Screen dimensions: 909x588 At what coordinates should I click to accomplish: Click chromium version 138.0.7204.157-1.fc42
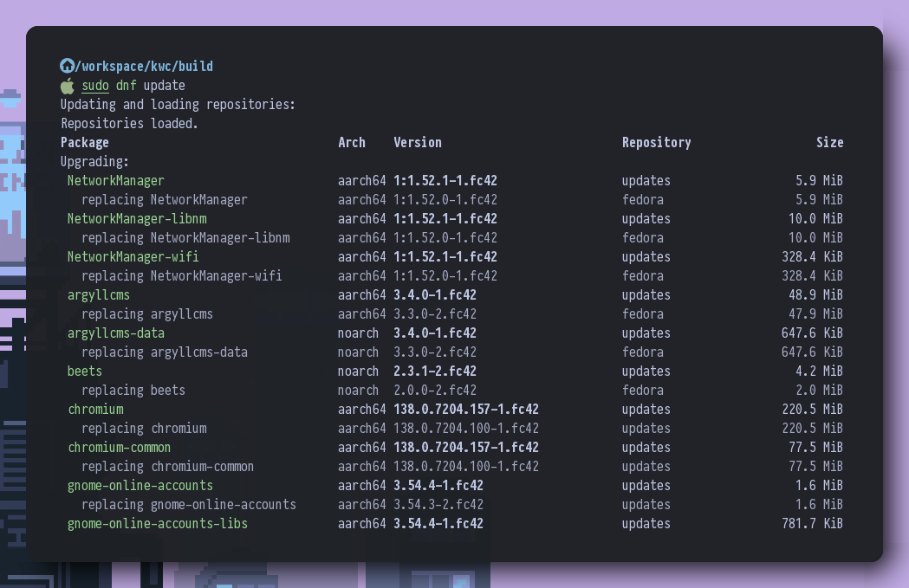466,410
